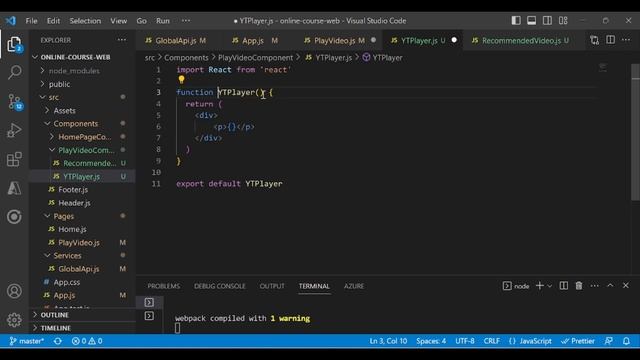Open the Extensions view
Viewport: 640px width, 360px height.
pos(14,160)
